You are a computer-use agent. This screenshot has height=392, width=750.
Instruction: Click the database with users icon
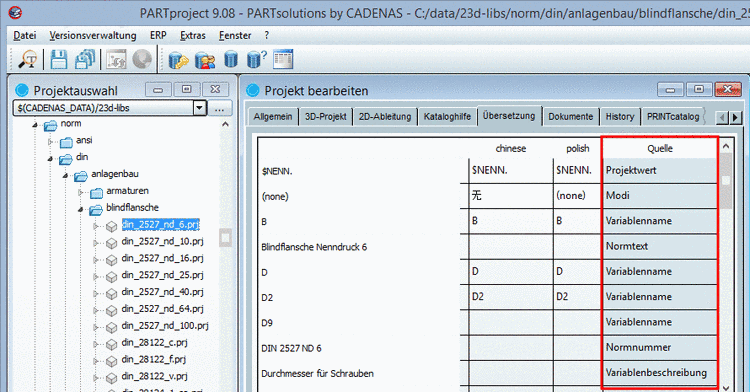(205, 60)
